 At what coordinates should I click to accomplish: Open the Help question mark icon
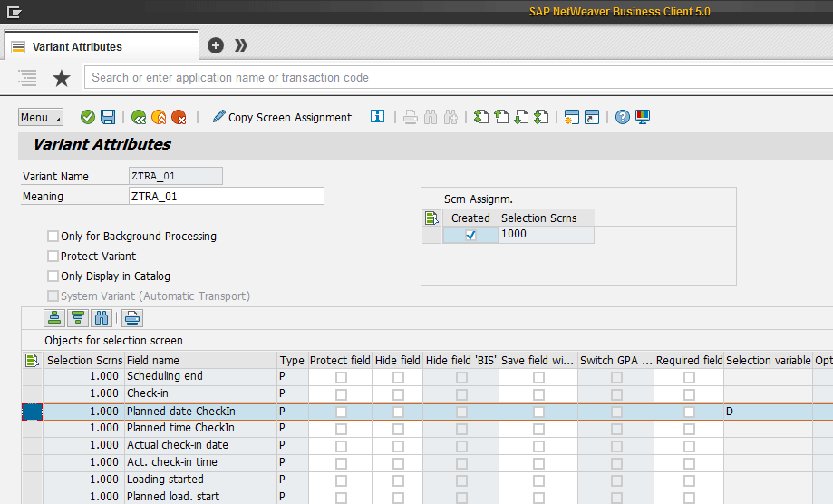(623, 117)
